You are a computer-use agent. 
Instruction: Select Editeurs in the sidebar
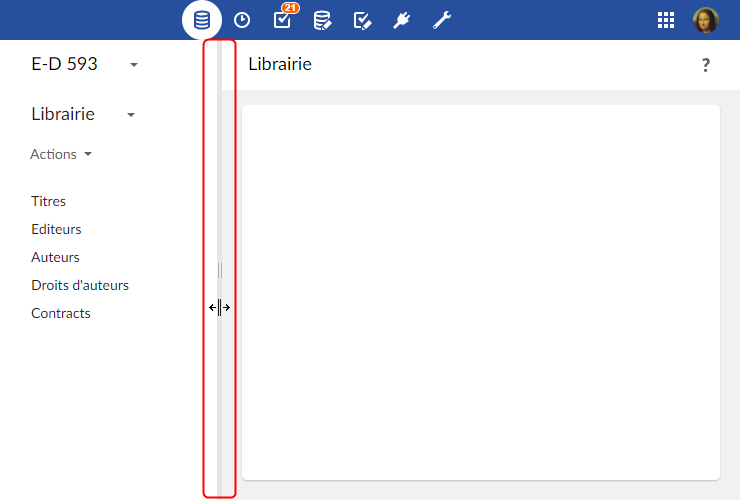click(x=56, y=229)
